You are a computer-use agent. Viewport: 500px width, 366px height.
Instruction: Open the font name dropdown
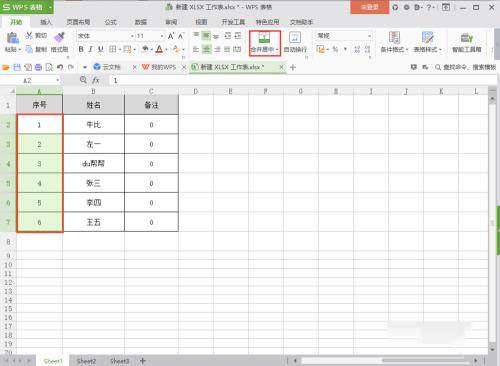[132, 36]
